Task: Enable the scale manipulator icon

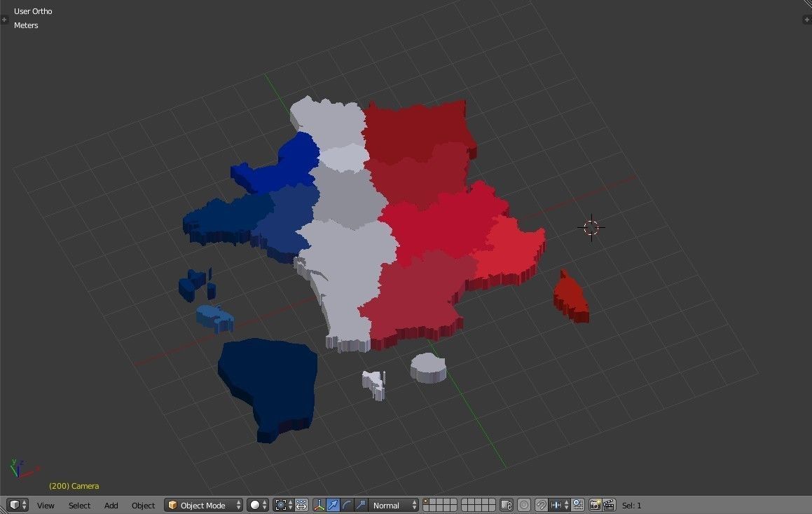Action: pyautogui.click(x=361, y=505)
